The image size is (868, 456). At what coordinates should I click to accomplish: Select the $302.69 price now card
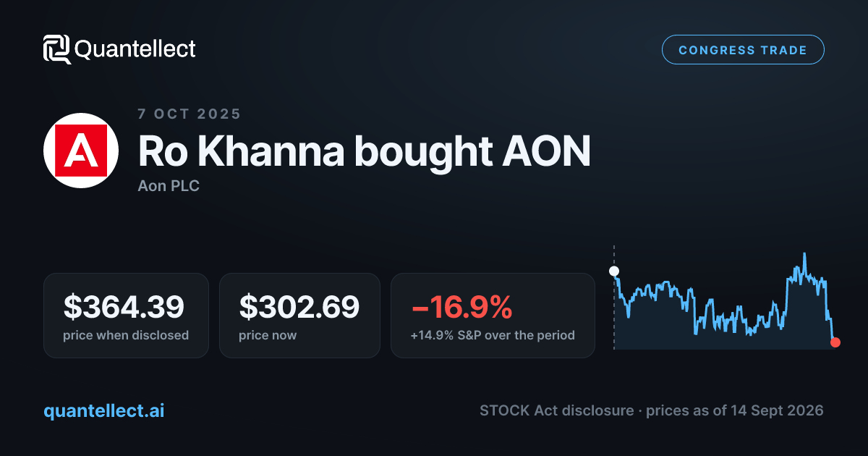click(299, 315)
